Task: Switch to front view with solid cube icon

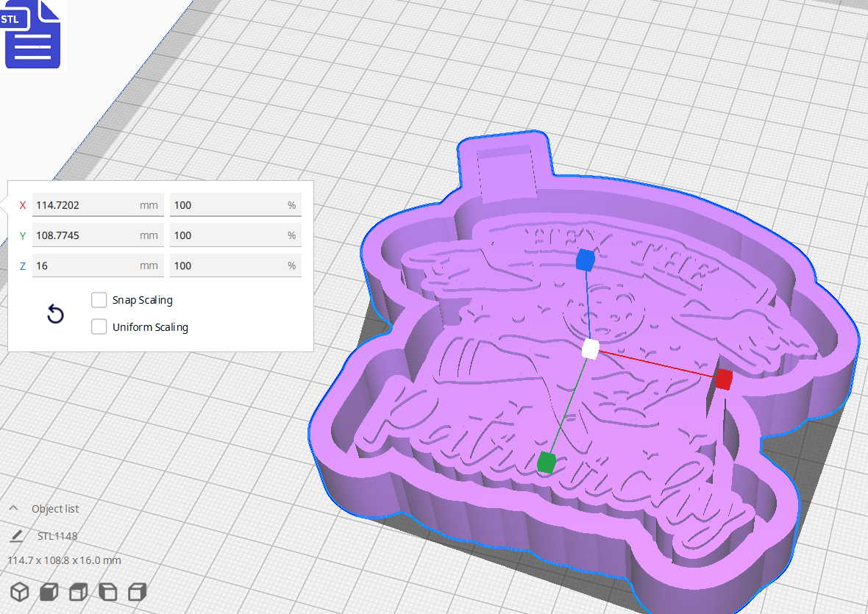Action: pyautogui.click(x=49, y=591)
